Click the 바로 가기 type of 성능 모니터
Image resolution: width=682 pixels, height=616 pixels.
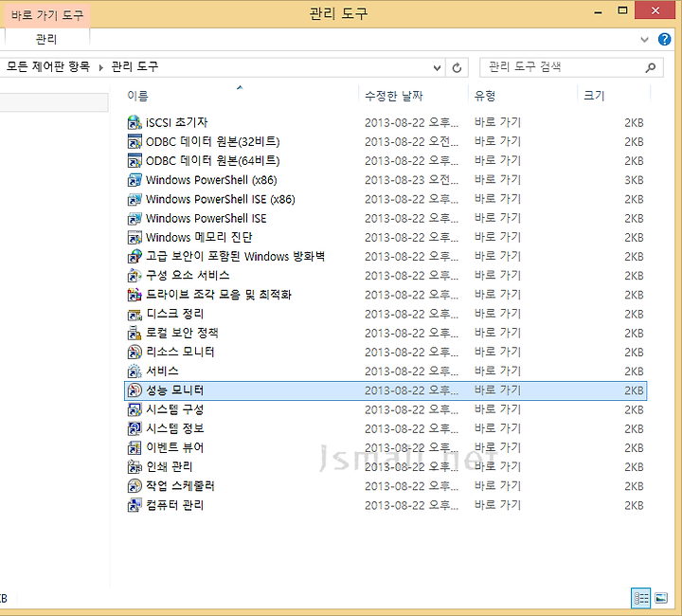coord(497,390)
